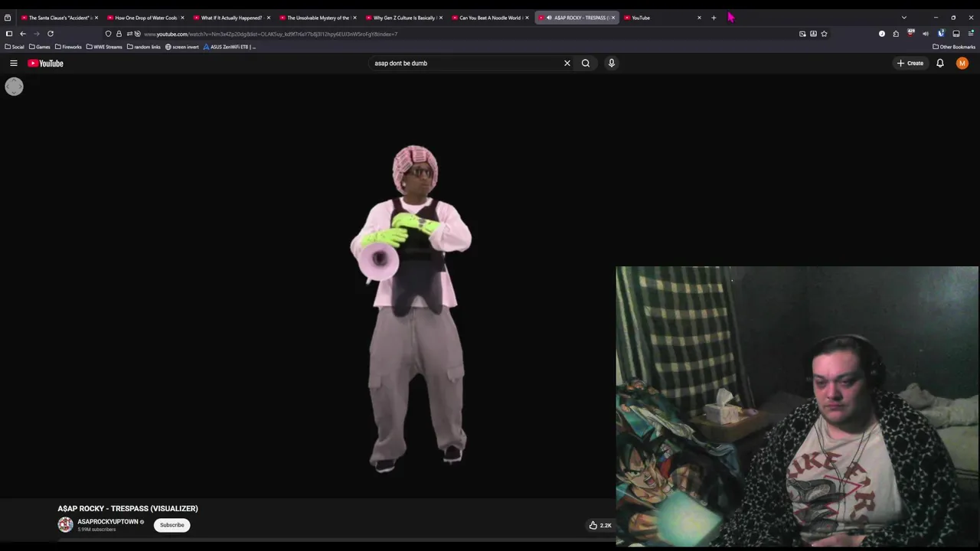Close the A$AP ROCKY - TRESPASS tab
This screenshot has width=980, height=551.
613,18
